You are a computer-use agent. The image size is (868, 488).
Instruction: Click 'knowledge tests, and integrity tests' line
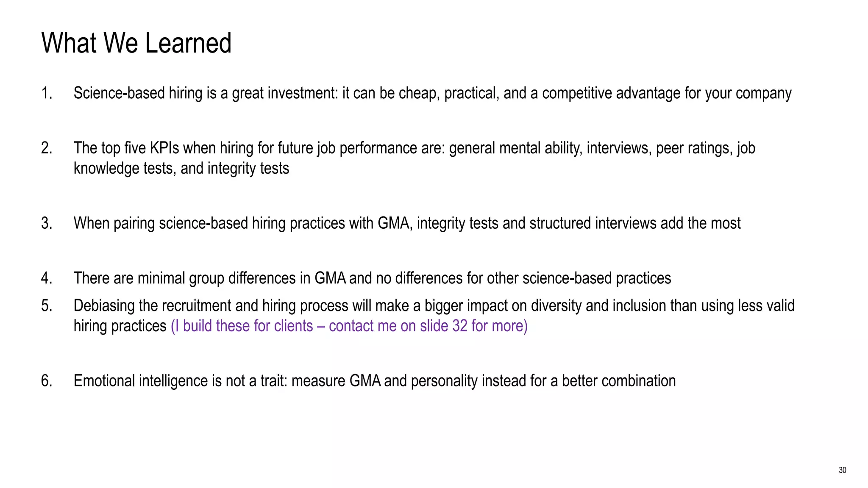point(181,168)
